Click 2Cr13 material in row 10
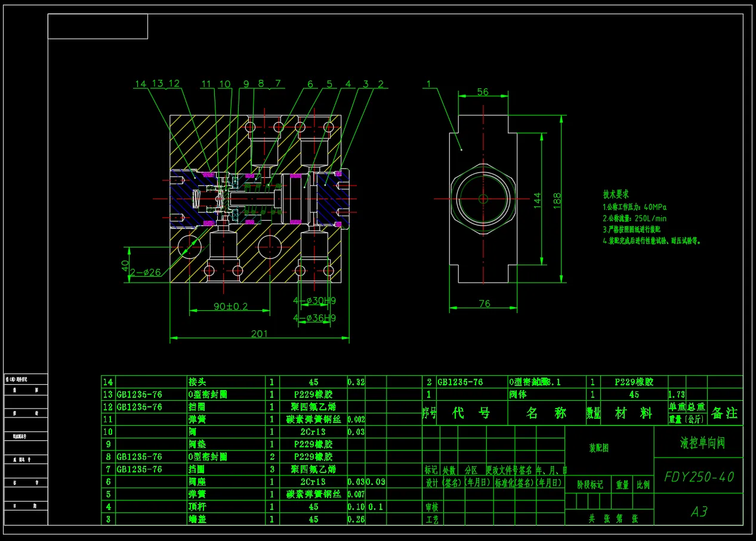The height and width of the screenshot is (541, 756). point(313,432)
